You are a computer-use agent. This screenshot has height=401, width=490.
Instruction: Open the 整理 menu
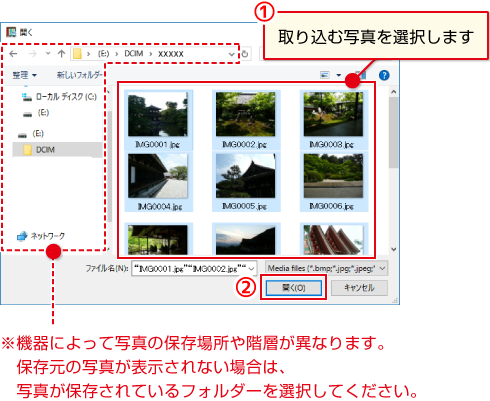click(x=24, y=75)
